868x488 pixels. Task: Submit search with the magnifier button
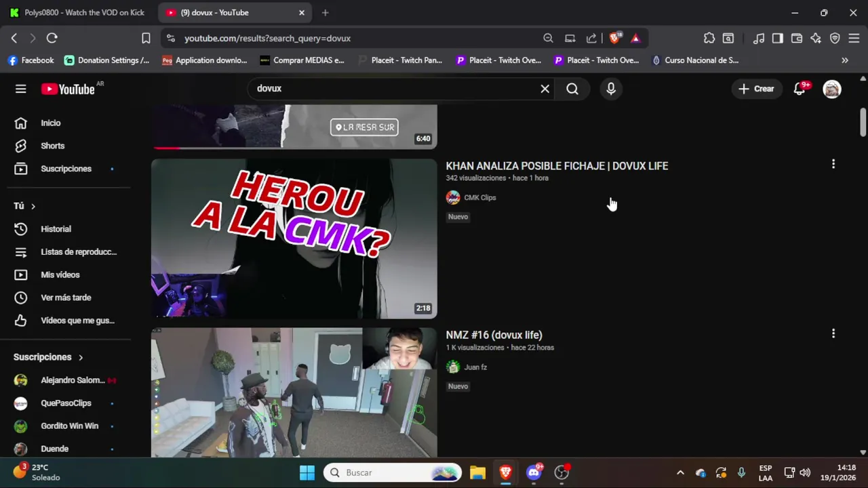pos(572,89)
